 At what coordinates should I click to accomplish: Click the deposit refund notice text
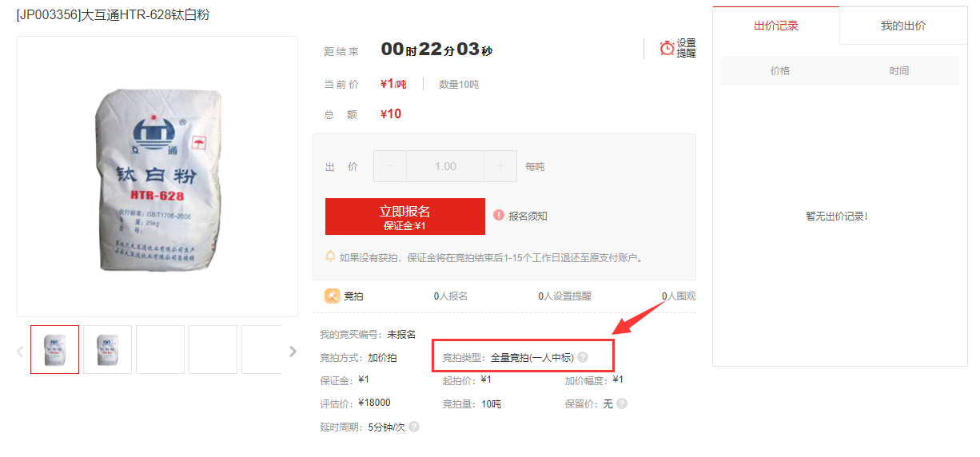coord(492,258)
